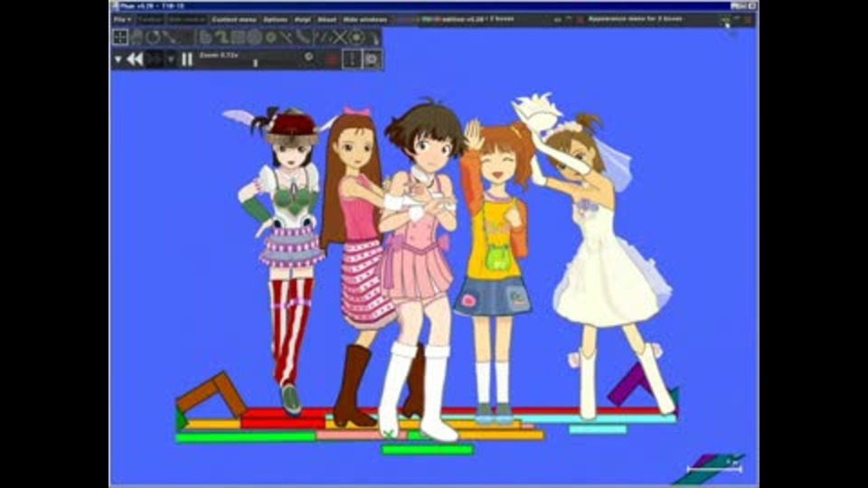Toggle the Toolbar window button

[150, 19]
